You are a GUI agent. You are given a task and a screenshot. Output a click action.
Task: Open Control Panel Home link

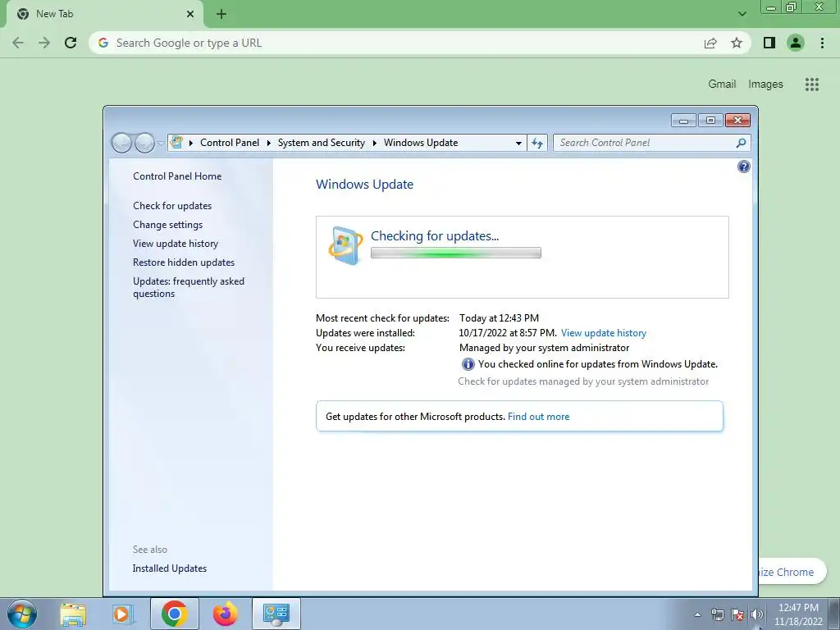(177, 176)
